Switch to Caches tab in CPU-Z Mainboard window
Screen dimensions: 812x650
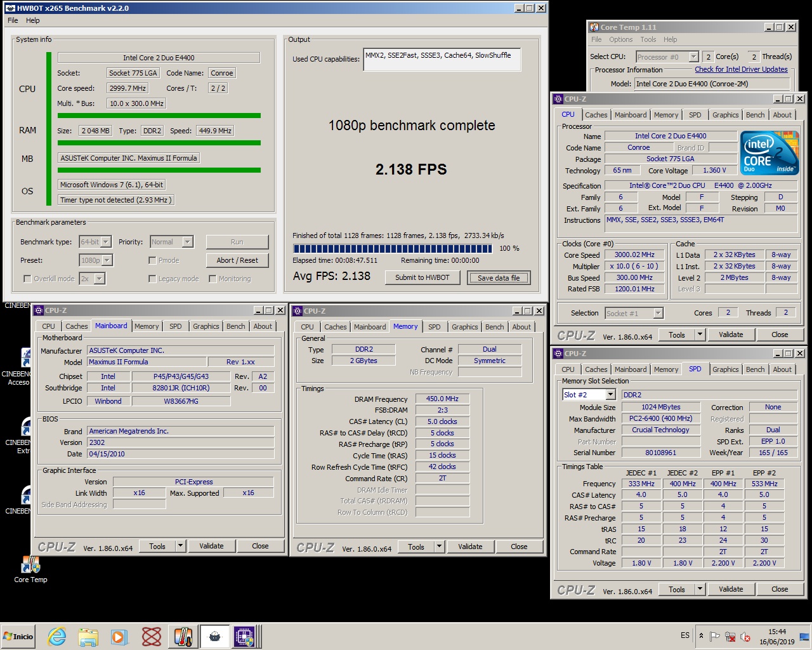pos(77,326)
